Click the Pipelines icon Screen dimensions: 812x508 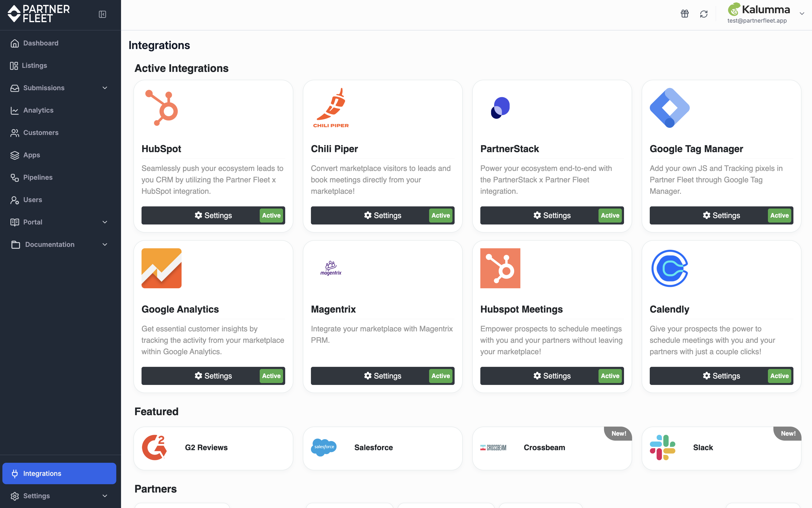15,177
